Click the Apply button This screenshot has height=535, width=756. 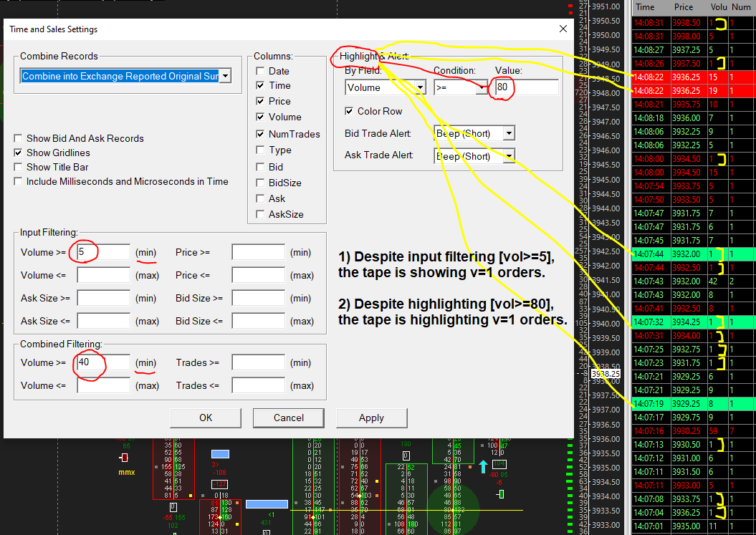coord(371,418)
